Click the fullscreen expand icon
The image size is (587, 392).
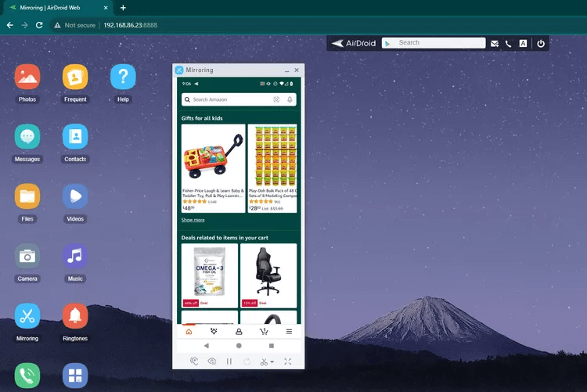coord(287,361)
